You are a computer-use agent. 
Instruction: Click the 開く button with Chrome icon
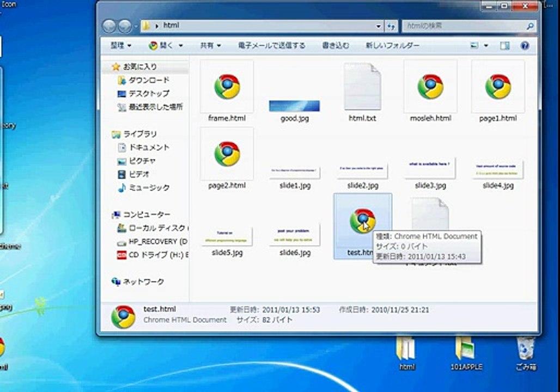coord(161,45)
